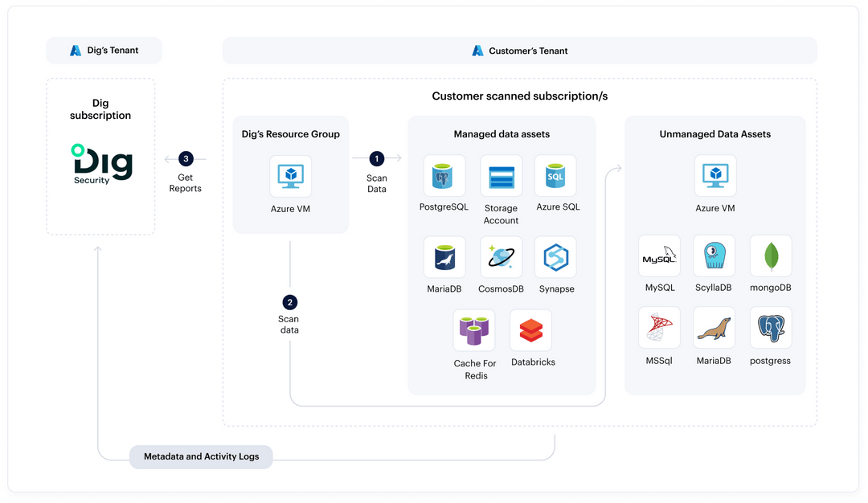Viewport: 868px width, 503px height.
Task: Click the mongoDB text label
Action: click(x=771, y=288)
